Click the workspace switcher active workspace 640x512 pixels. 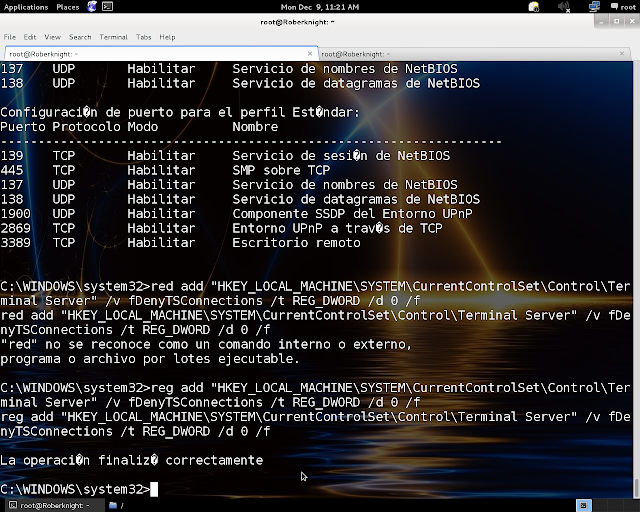[584, 505]
